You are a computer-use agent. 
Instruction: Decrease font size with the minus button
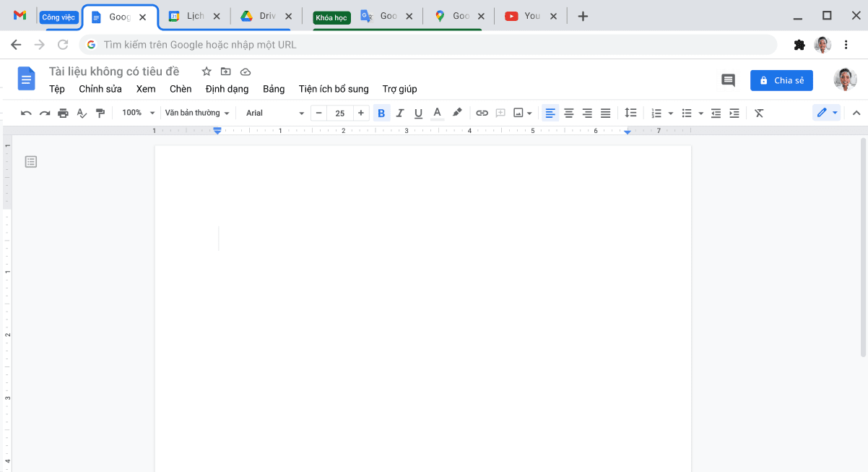tap(318, 113)
